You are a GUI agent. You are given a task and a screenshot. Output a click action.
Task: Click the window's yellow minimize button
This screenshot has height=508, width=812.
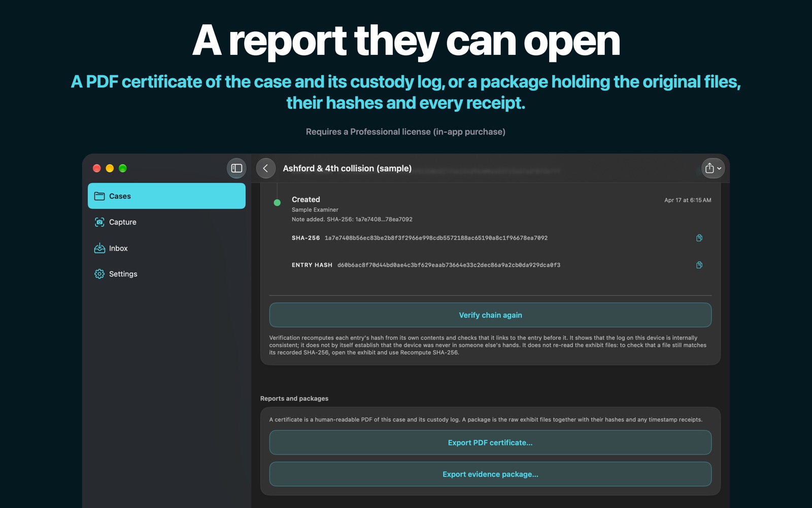pyautogui.click(x=110, y=168)
